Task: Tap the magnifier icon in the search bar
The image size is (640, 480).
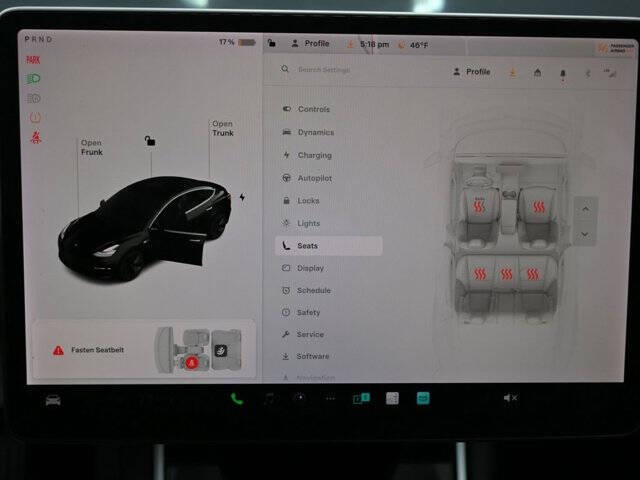Action: pos(285,69)
